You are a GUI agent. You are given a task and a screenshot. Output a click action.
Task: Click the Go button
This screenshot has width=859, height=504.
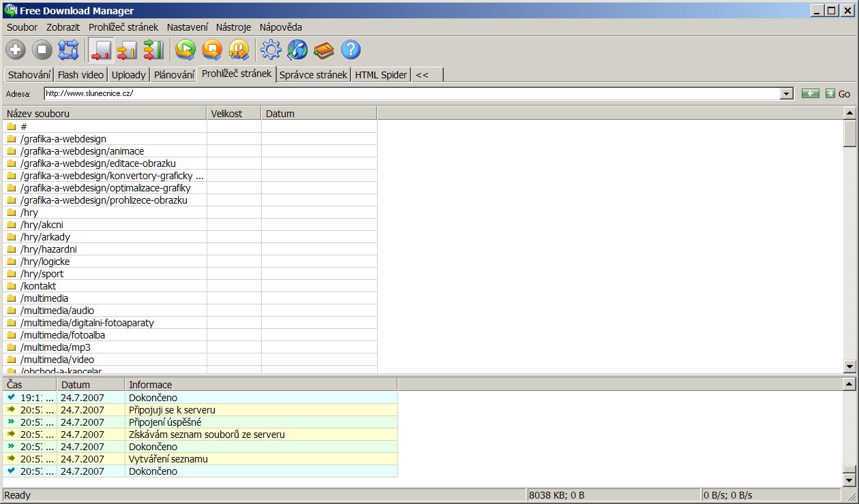(838, 93)
